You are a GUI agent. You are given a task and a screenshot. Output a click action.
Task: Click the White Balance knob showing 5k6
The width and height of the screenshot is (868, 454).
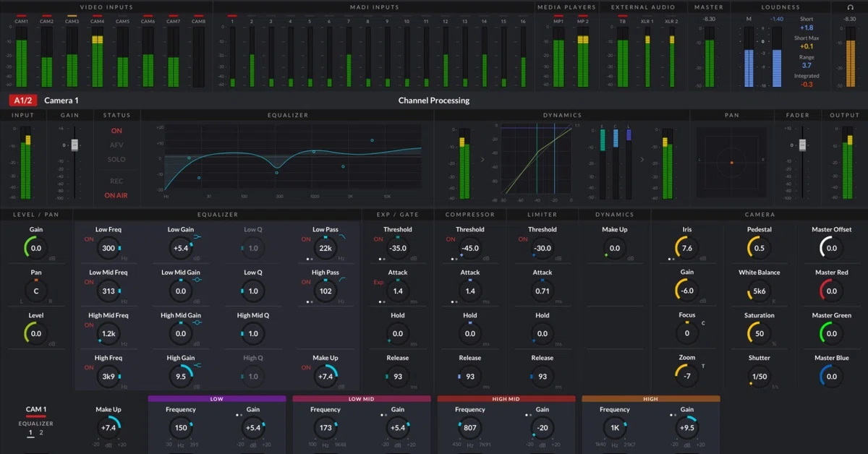coord(759,291)
